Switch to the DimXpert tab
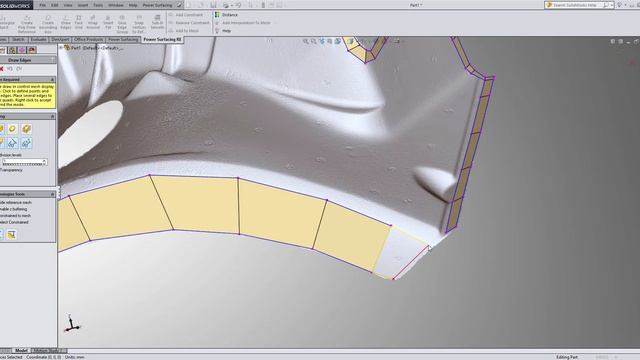640x360 pixels. tap(60, 40)
